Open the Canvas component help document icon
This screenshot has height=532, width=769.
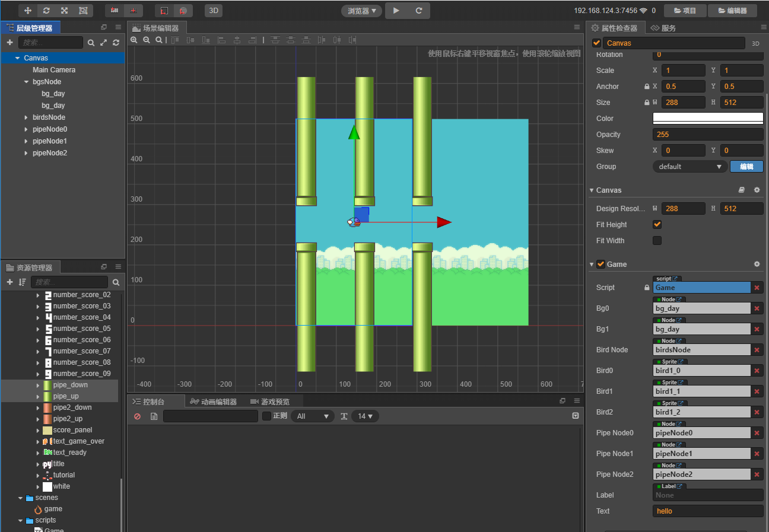pyautogui.click(x=741, y=190)
